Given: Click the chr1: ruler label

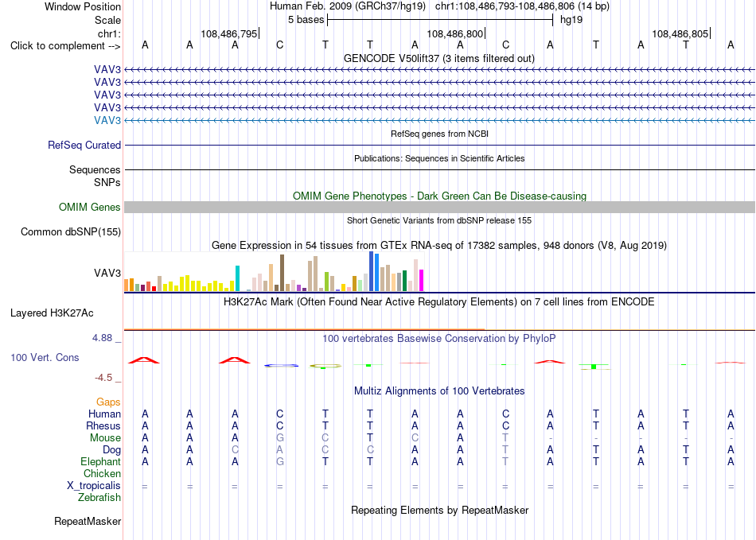Looking at the screenshot, I should (x=110, y=33).
